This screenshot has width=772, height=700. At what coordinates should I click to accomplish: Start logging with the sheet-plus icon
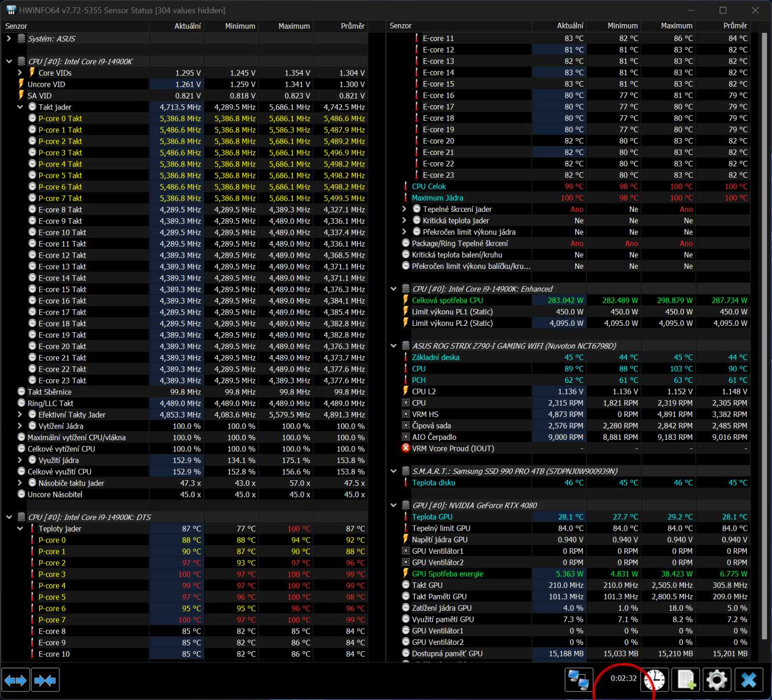[x=687, y=681]
